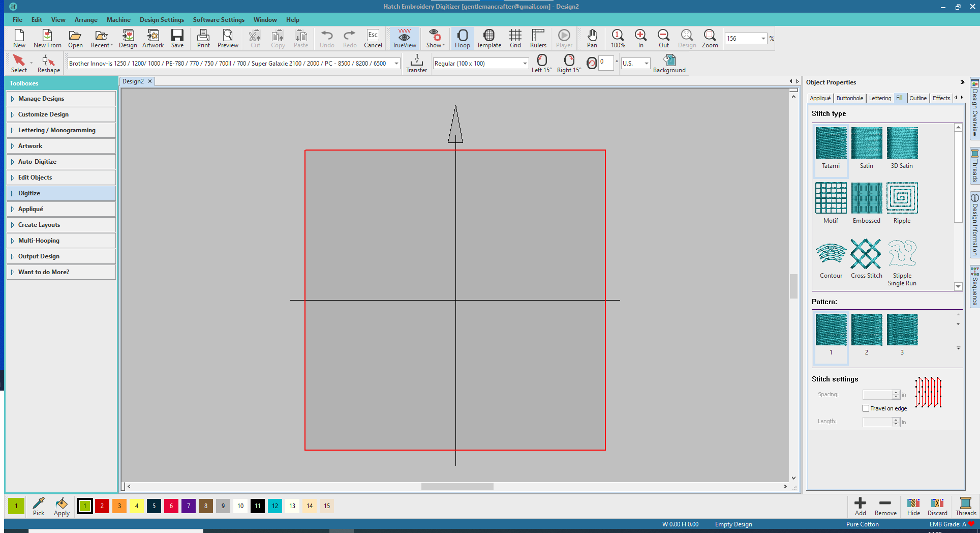Switch to the Outline properties tab
This screenshot has width=980, height=533.
[917, 98]
